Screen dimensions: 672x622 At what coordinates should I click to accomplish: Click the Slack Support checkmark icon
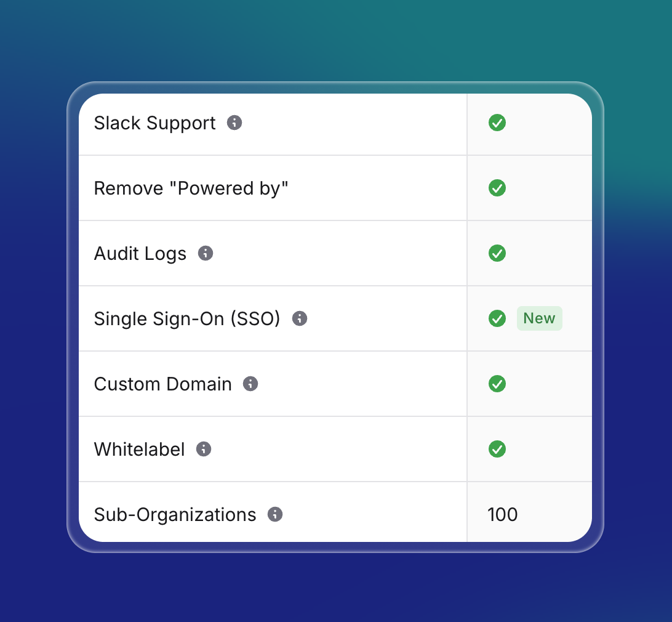pyautogui.click(x=497, y=123)
